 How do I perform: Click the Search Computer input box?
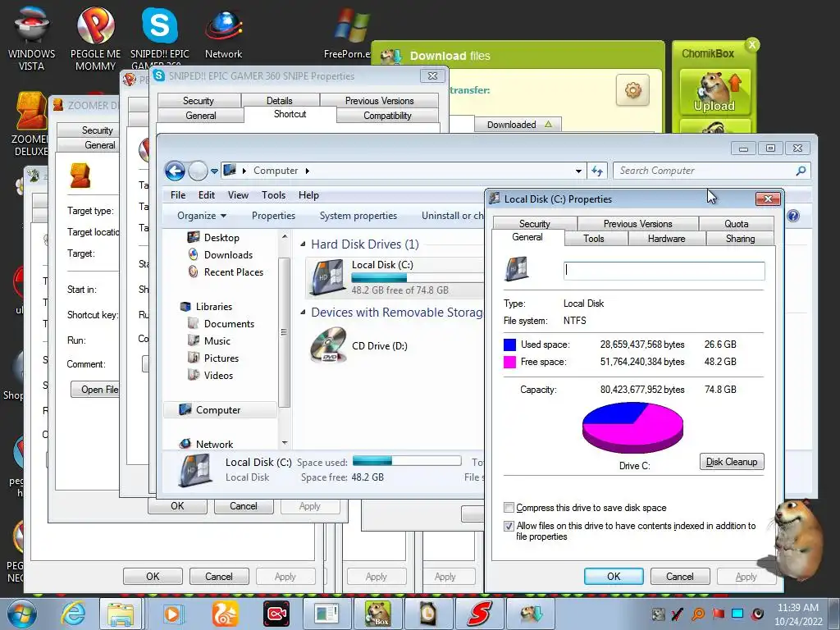pyautogui.click(x=705, y=171)
